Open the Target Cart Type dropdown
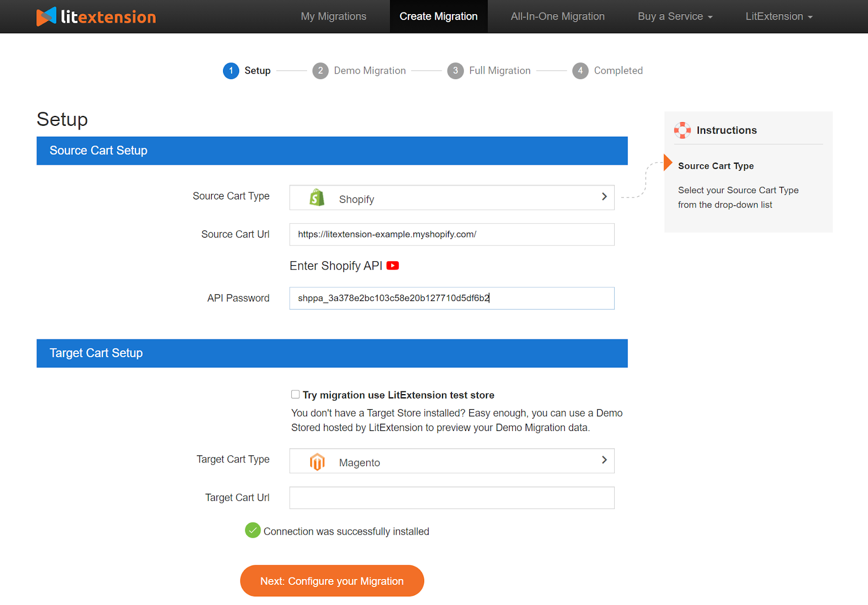 [x=452, y=461]
